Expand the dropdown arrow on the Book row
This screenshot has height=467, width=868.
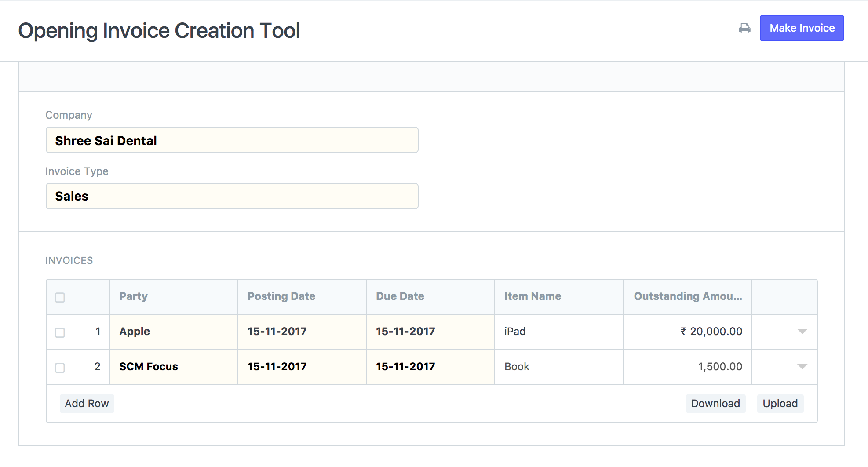(802, 367)
